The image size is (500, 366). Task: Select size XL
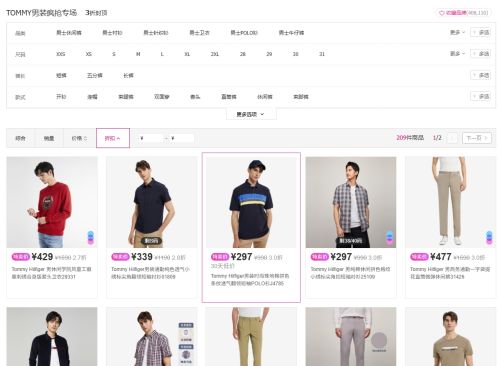coord(187,54)
